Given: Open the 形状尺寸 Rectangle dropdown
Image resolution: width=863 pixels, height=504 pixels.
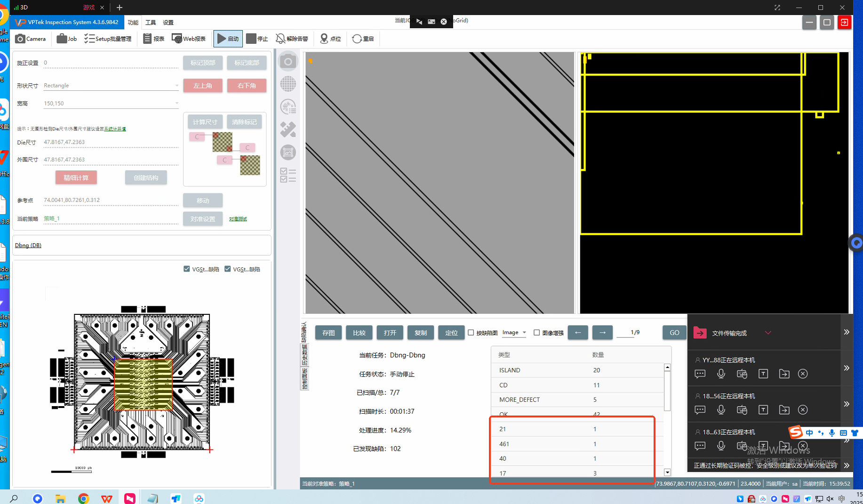Looking at the screenshot, I should (x=111, y=86).
